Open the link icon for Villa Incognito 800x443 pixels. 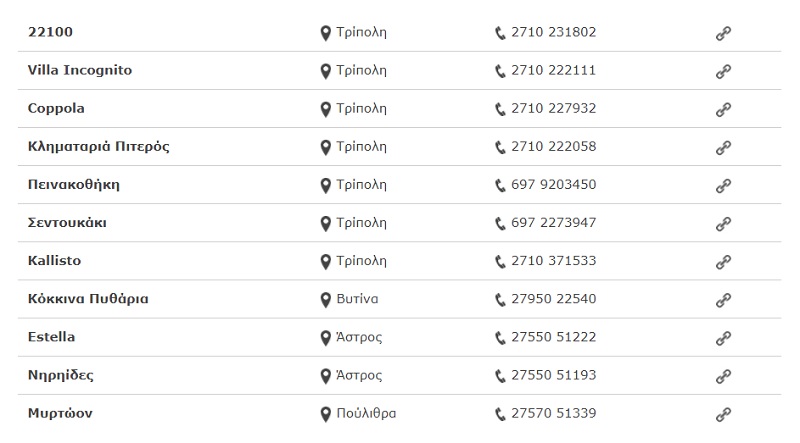(x=723, y=71)
